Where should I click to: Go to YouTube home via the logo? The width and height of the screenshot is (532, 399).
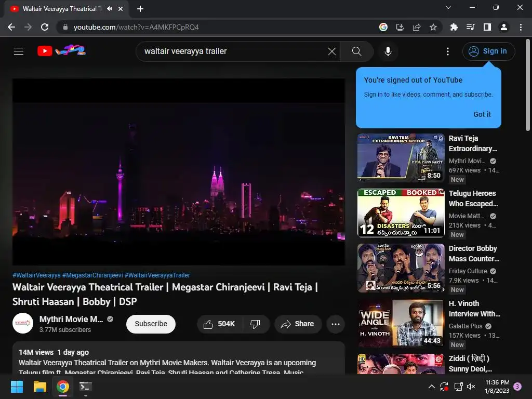pos(61,50)
